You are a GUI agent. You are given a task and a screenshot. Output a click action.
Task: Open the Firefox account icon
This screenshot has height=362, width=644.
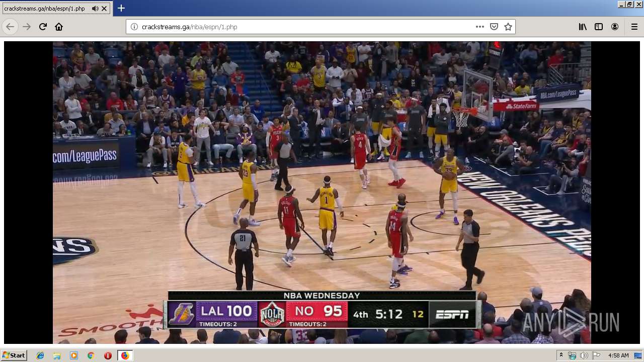tap(615, 27)
